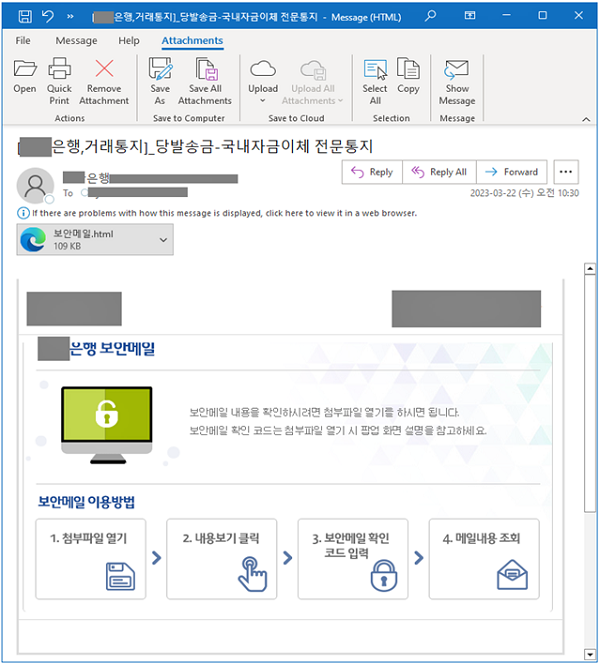
Task: Switch to the Message ribbon tab
Action: coord(76,41)
